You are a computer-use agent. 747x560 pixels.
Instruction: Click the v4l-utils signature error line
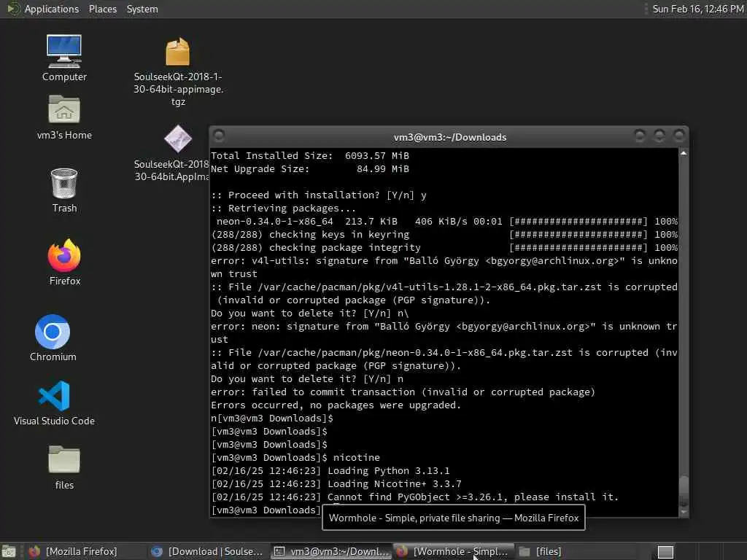tap(444, 268)
